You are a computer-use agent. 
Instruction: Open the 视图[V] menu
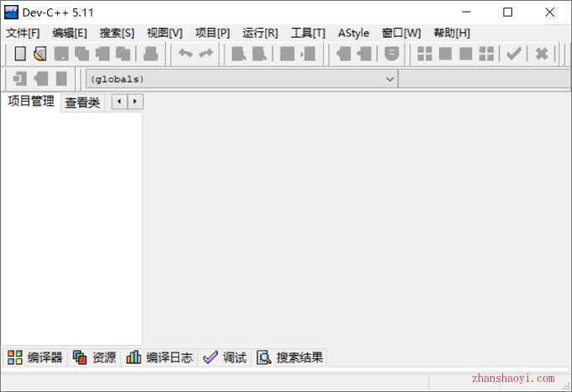165,33
